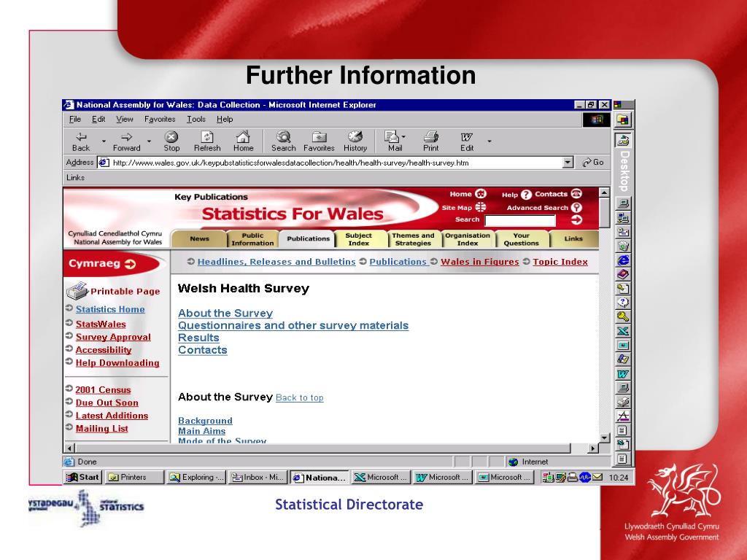Open Questionnaires and other survey materials link

point(293,325)
